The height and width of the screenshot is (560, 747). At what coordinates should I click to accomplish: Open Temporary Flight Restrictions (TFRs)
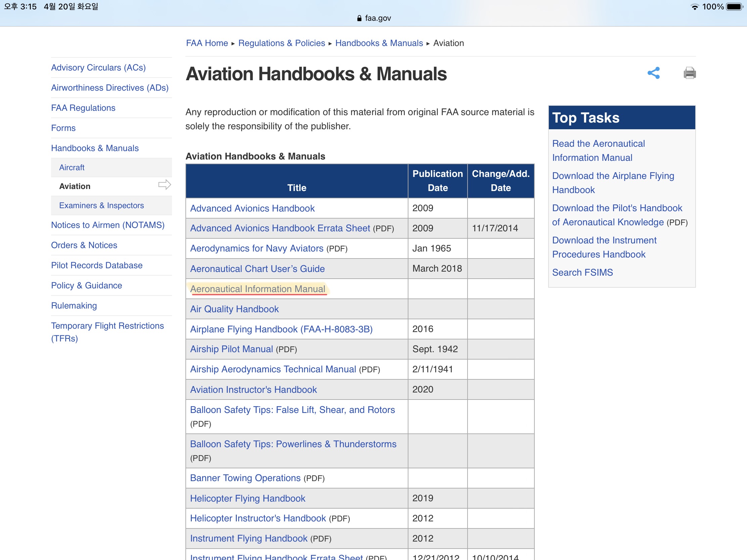click(x=107, y=332)
